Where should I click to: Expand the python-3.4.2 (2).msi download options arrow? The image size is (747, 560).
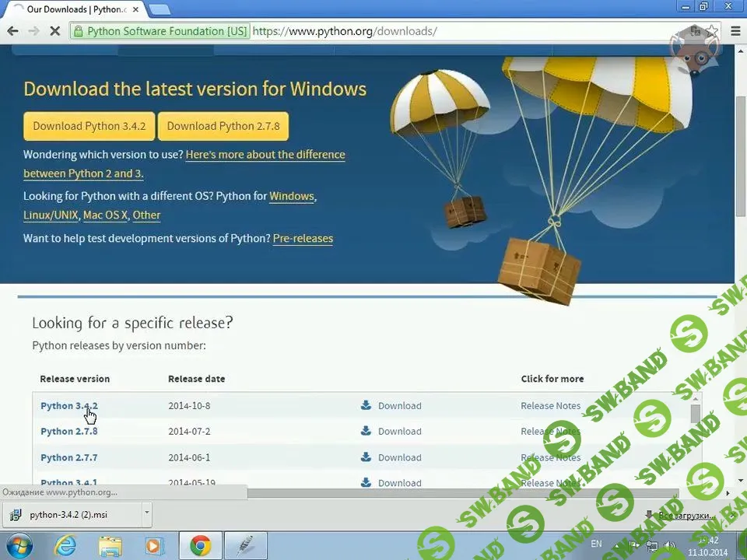click(146, 513)
